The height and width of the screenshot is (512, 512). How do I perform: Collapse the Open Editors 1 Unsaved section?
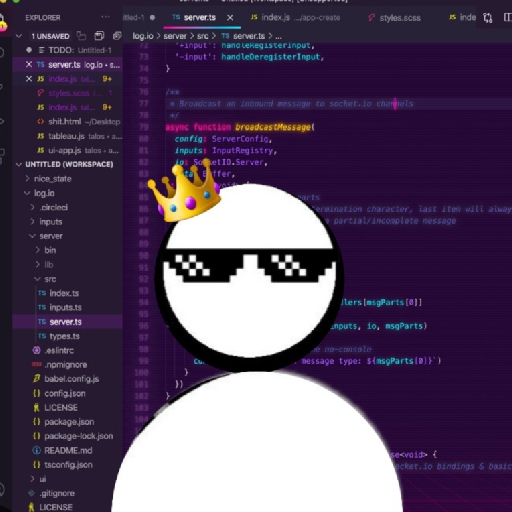pyautogui.click(x=19, y=36)
